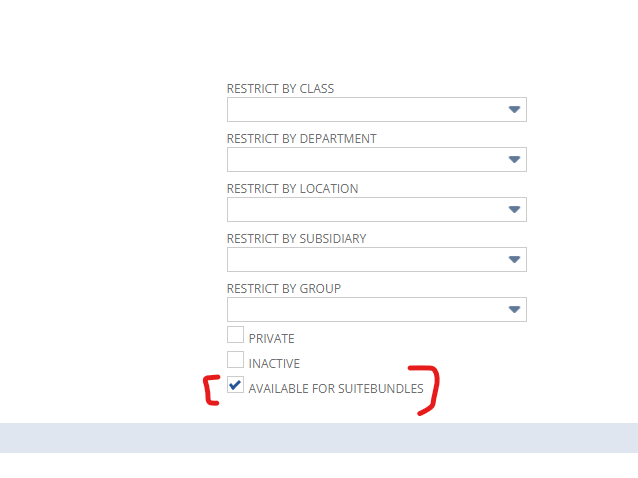Click the RESTRICT BY SUBSIDIARY field label
This screenshot has width=638, height=478.
(x=296, y=239)
